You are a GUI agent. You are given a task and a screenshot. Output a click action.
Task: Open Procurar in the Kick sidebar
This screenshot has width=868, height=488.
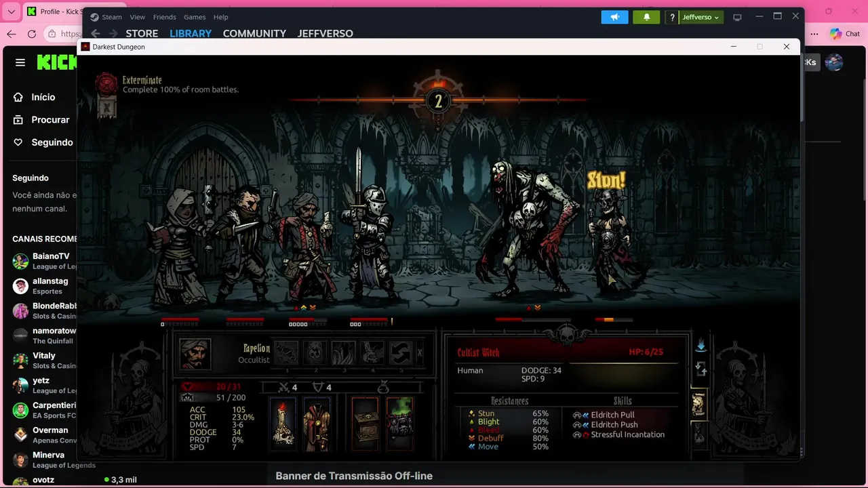tap(41, 119)
